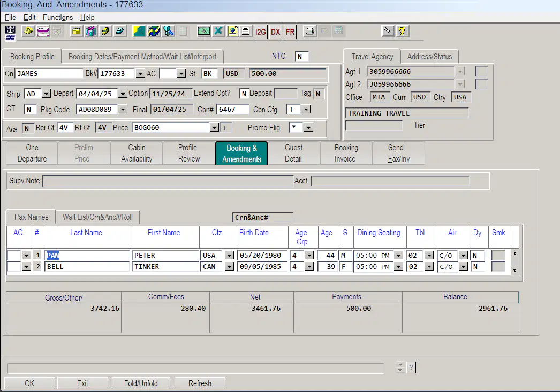The image size is (560, 392).
Task: Click the FR toolbar button
Action: 290,32
